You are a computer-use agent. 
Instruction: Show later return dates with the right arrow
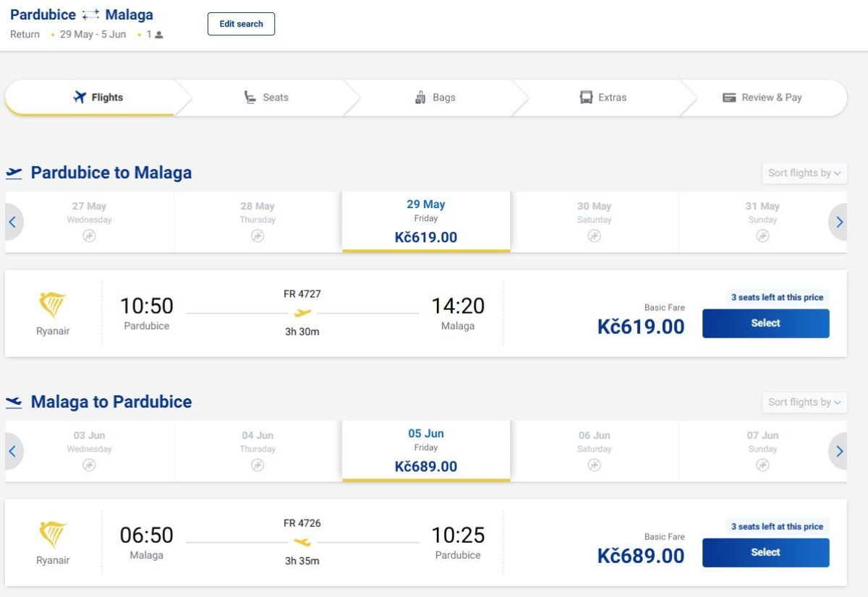838,452
